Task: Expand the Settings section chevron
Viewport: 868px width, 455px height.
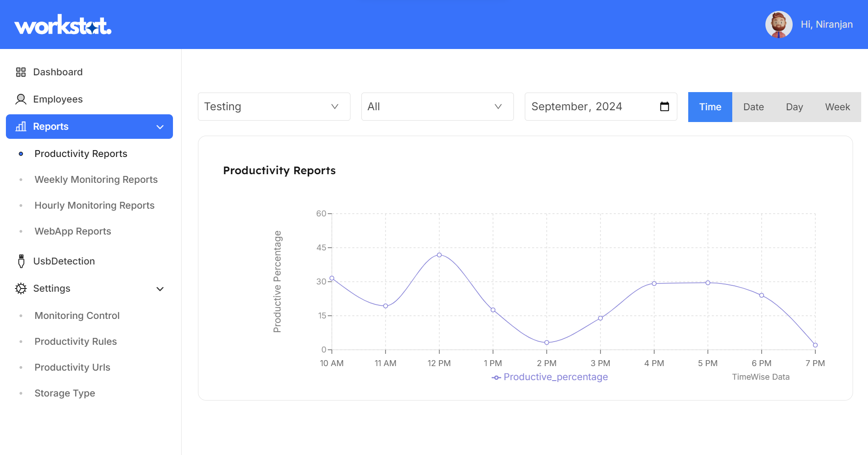Action: (159, 289)
